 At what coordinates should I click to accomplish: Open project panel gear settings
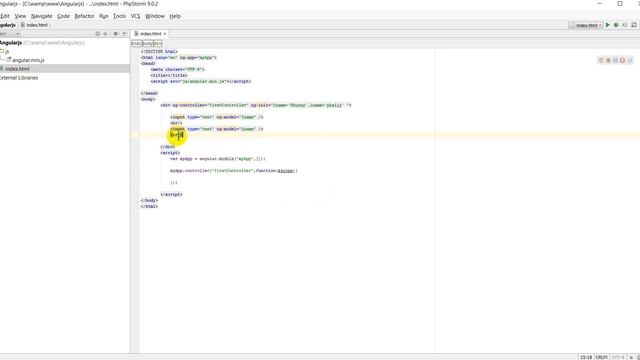116,33
